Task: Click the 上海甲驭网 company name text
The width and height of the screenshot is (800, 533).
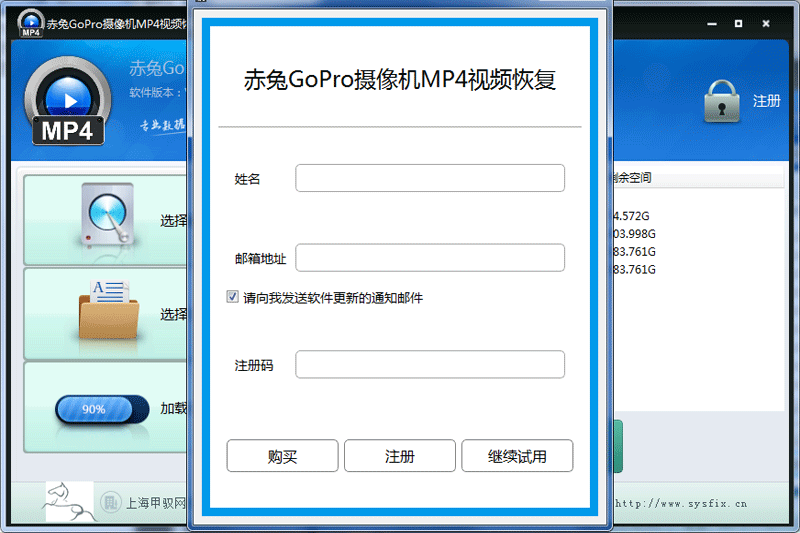Action: pyautogui.click(x=156, y=503)
